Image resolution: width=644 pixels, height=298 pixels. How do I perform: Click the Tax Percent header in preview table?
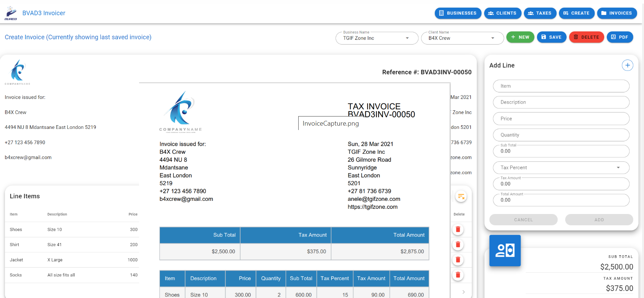pos(335,278)
